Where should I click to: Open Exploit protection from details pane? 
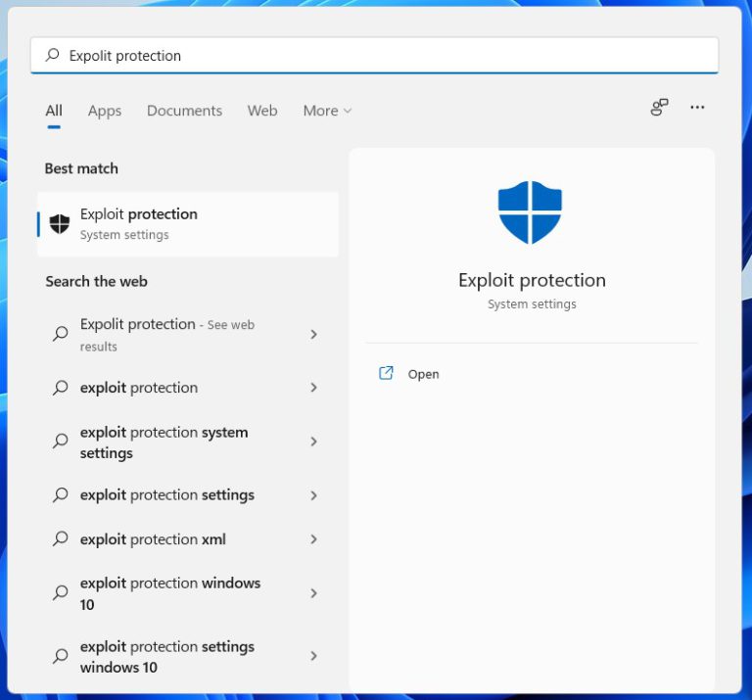pos(423,374)
